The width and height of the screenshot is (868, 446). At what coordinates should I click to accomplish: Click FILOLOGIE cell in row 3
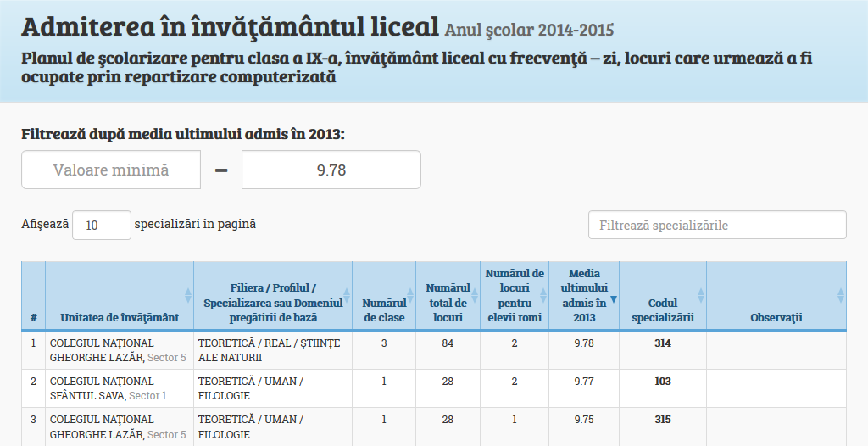(x=273, y=426)
